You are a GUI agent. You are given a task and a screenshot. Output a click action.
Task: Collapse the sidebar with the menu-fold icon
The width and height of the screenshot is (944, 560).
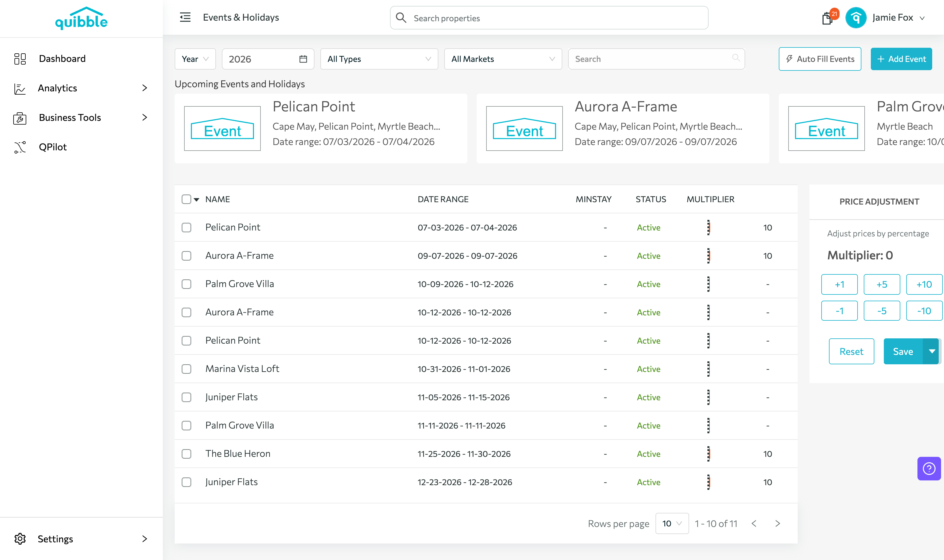point(185,17)
